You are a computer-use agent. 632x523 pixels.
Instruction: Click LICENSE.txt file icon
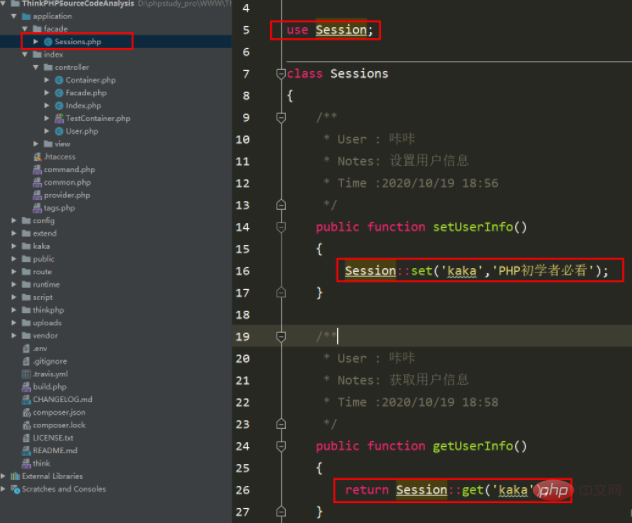(27, 438)
